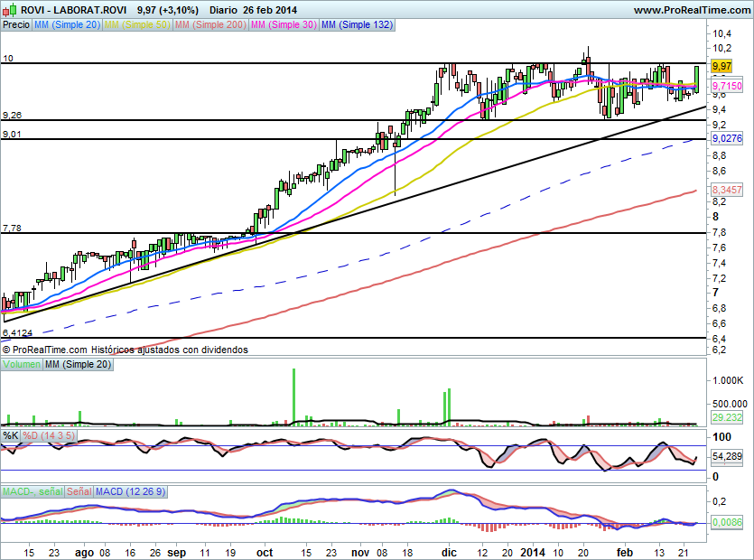Click the red Señal label
The image size is (754, 560).
(79, 491)
